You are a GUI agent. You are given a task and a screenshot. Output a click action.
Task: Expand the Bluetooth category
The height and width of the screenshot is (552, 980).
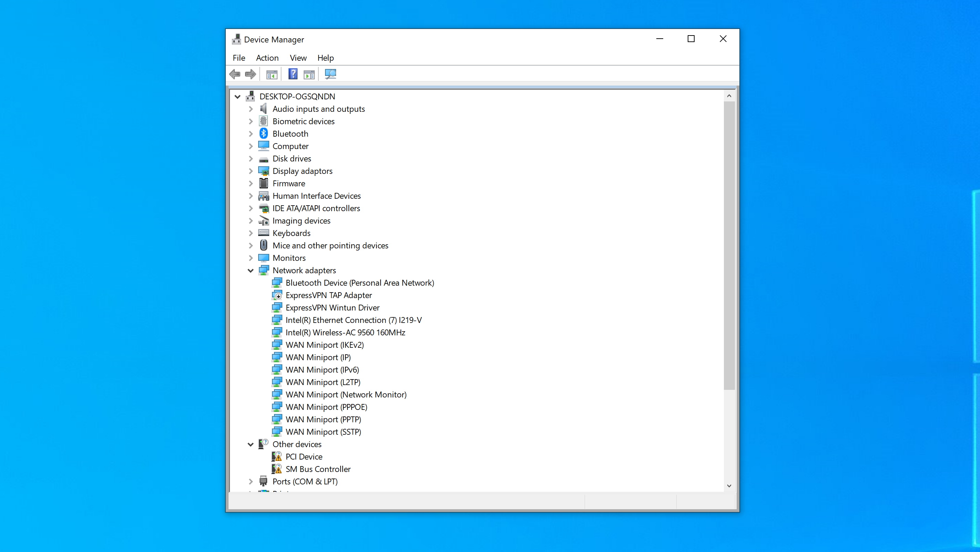click(x=250, y=134)
